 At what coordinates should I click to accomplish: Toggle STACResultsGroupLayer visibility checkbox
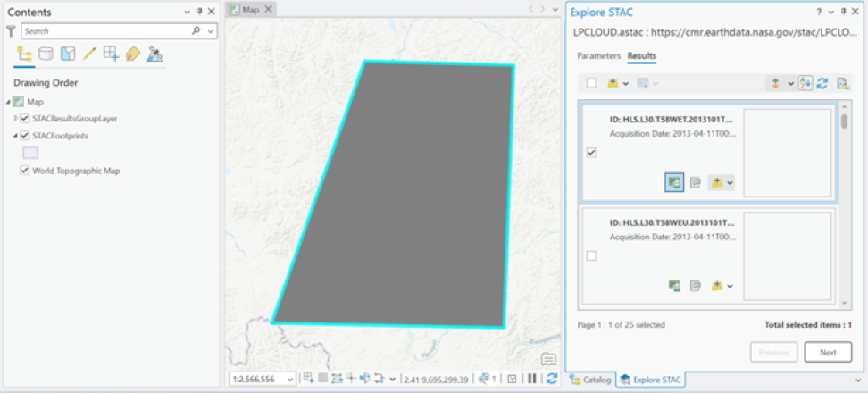(25, 119)
